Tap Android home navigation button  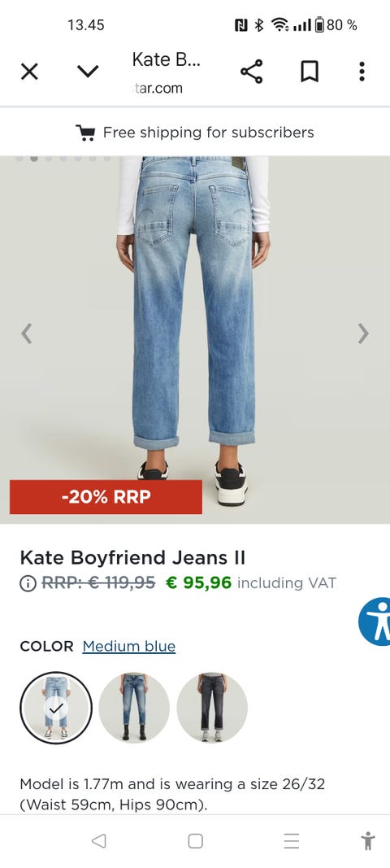point(195,841)
